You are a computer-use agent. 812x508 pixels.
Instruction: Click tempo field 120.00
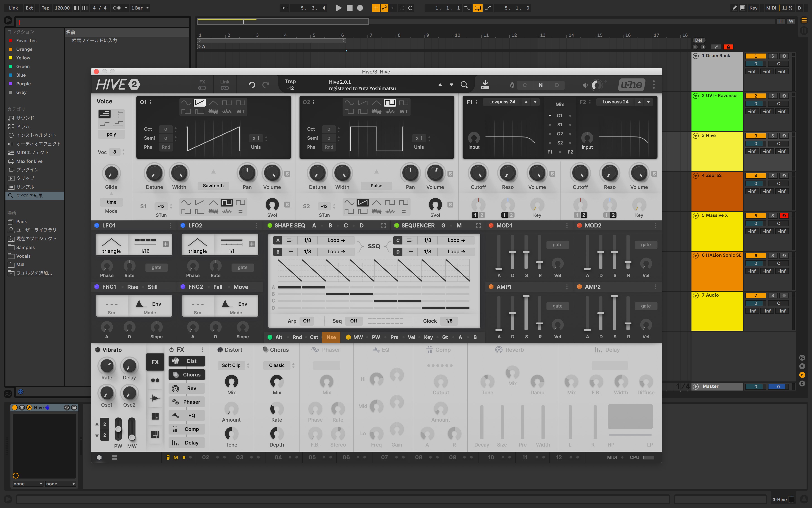click(62, 8)
